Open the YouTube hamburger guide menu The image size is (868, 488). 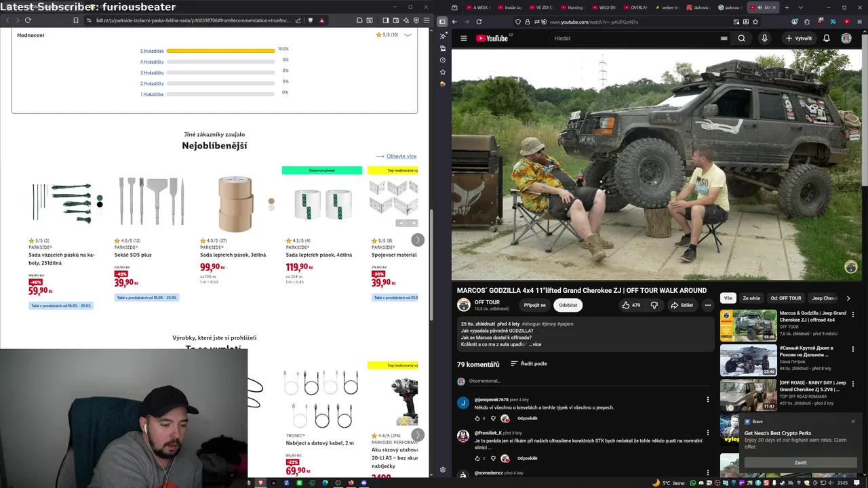coord(464,39)
